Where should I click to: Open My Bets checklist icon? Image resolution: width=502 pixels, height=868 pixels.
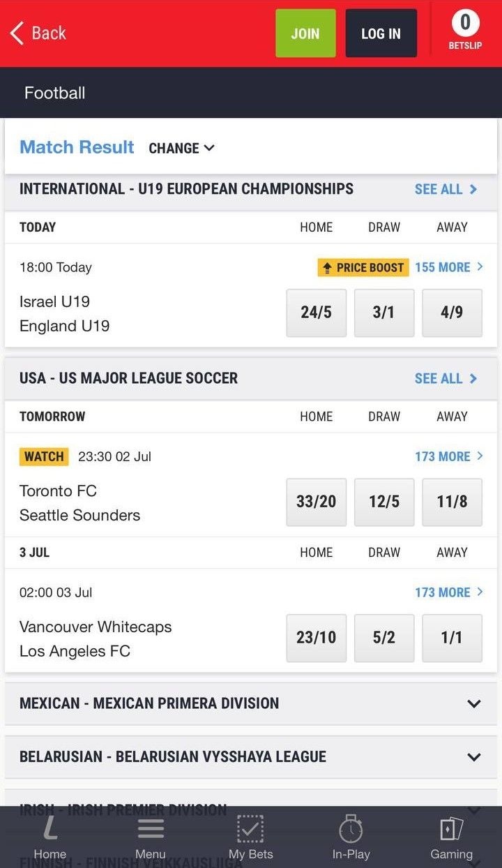[x=250, y=829]
